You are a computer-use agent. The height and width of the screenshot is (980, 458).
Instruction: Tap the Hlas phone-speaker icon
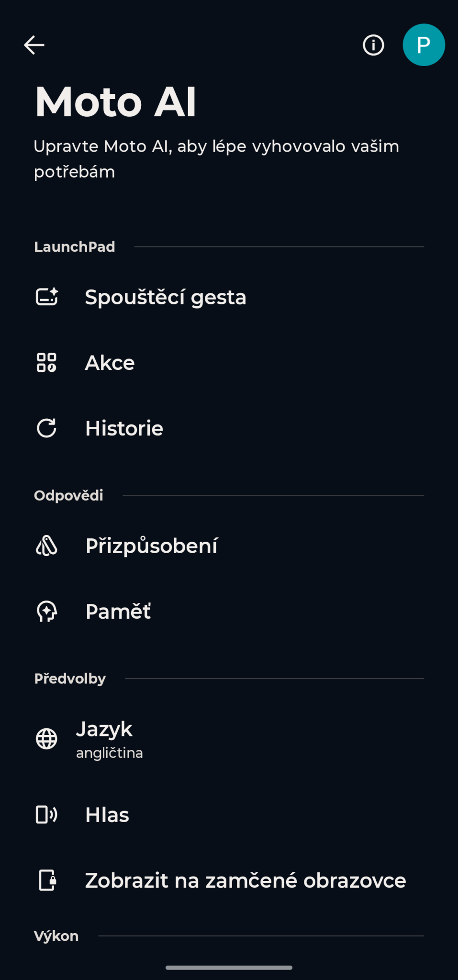pyautogui.click(x=47, y=814)
